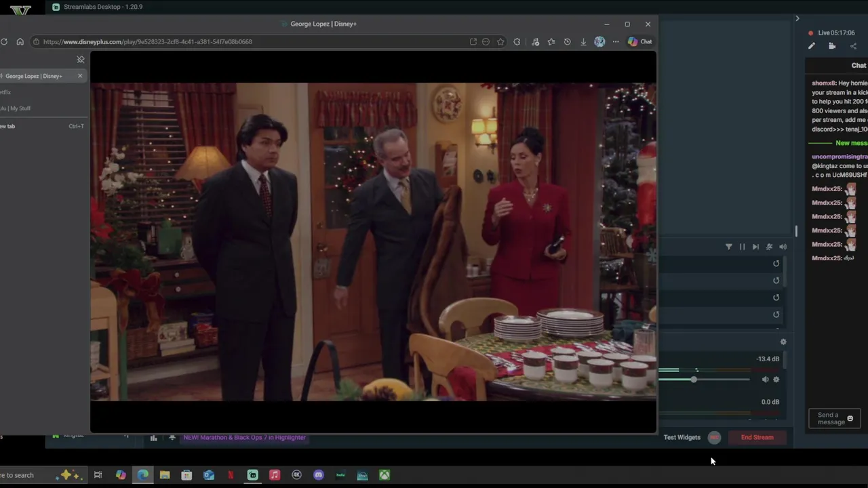Click the New messages divider in chat
Image resolution: width=868 pixels, height=488 pixels.
[838, 143]
